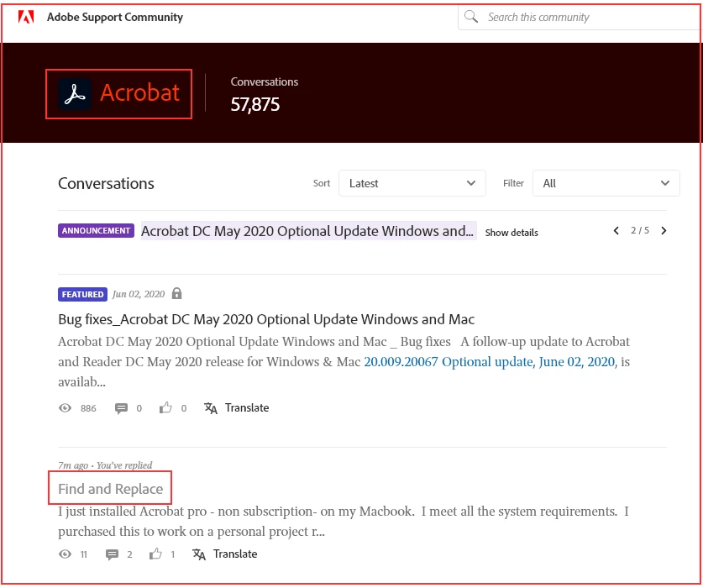703x588 pixels.
Task: Click translate icon on Bug fixes post
Action: (x=211, y=408)
